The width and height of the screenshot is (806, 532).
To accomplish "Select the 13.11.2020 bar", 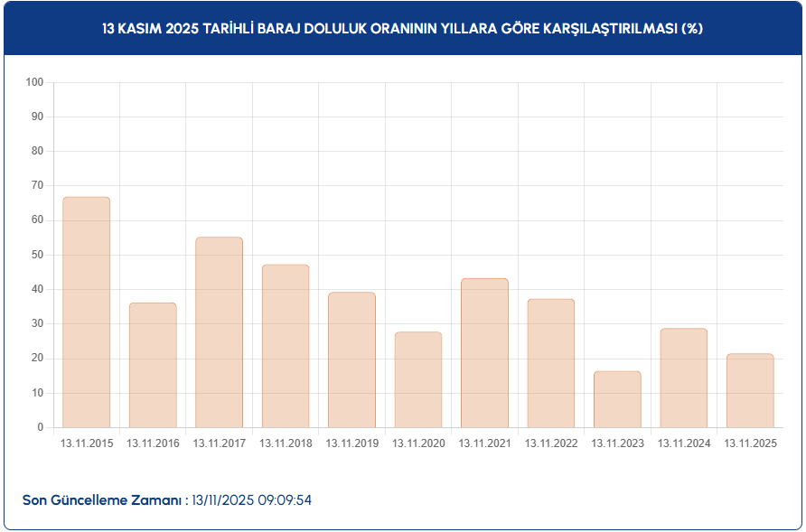I will point(418,379).
